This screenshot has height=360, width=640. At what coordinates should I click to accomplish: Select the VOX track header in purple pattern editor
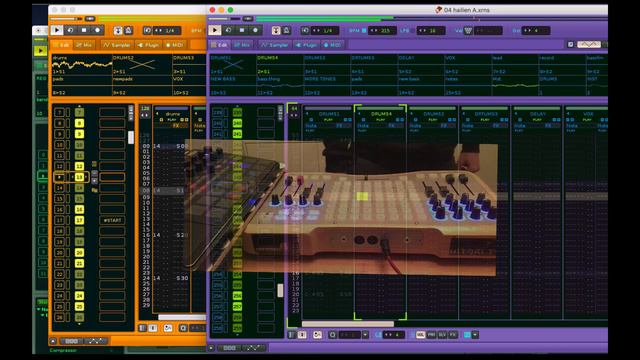pos(587,114)
